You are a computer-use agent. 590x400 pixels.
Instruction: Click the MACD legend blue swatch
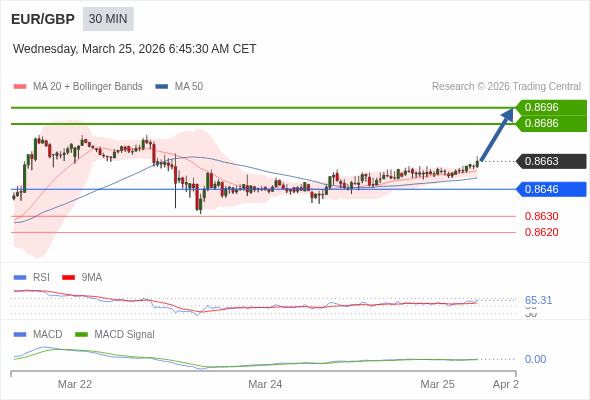tap(20, 335)
